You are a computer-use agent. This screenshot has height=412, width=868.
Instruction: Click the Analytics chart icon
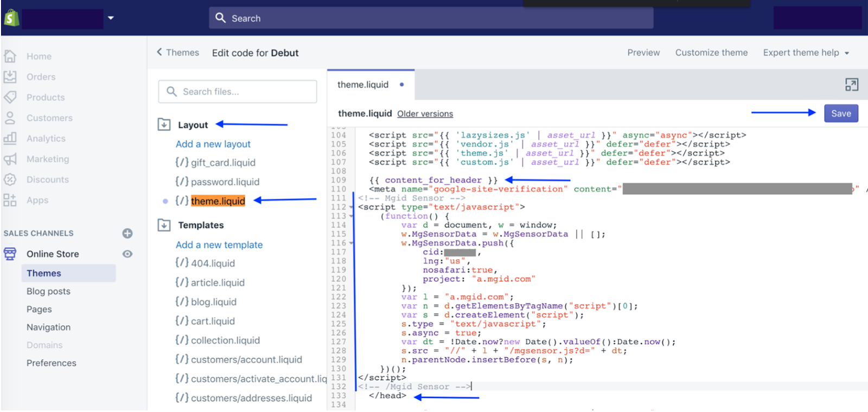point(10,138)
